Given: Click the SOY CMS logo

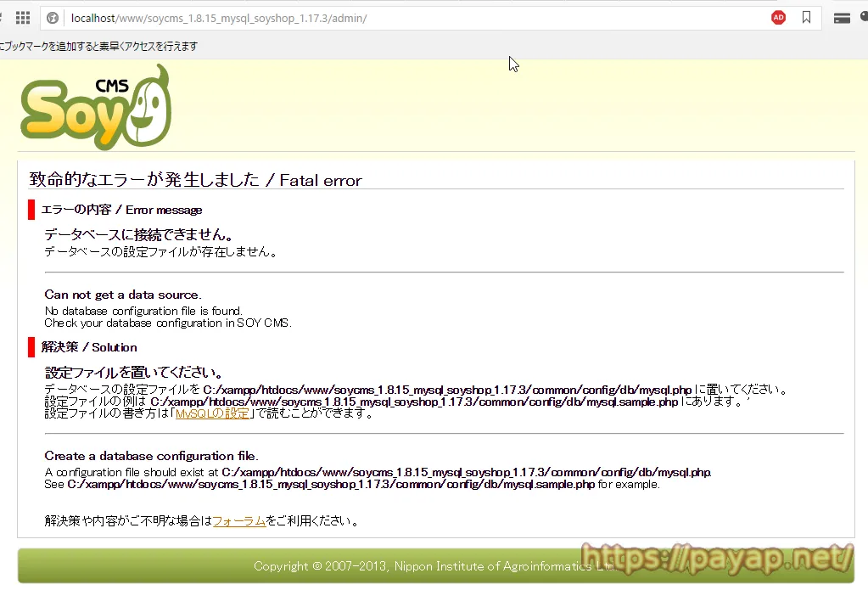Looking at the screenshot, I should (x=96, y=107).
